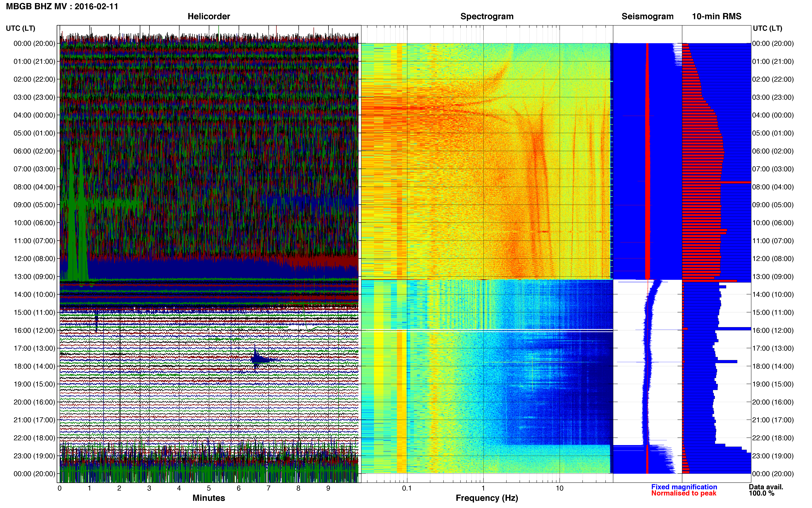This screenshot has height=508, width=812.
Task: Click left-axis time label 14:00 (10:00)
Action: tap(34, 295)
